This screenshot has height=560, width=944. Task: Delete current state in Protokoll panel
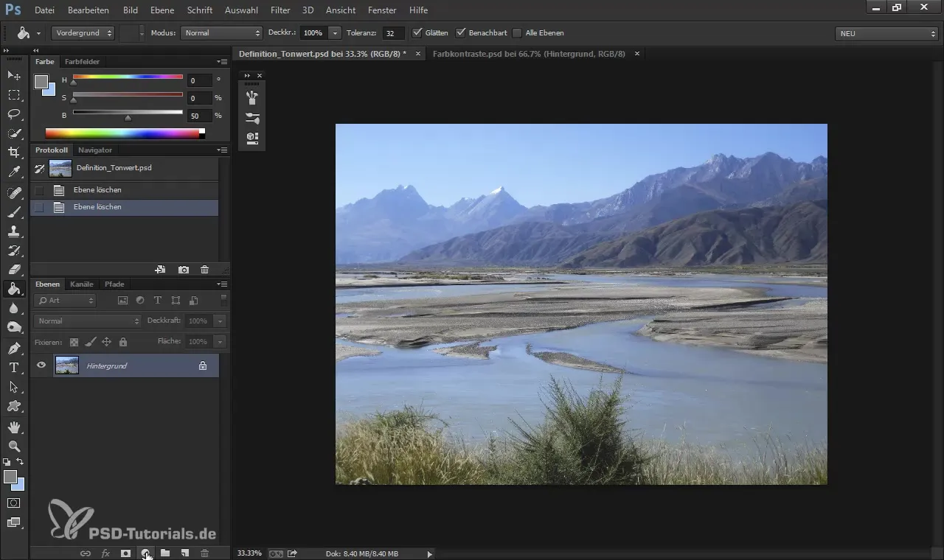click(205, 270)
